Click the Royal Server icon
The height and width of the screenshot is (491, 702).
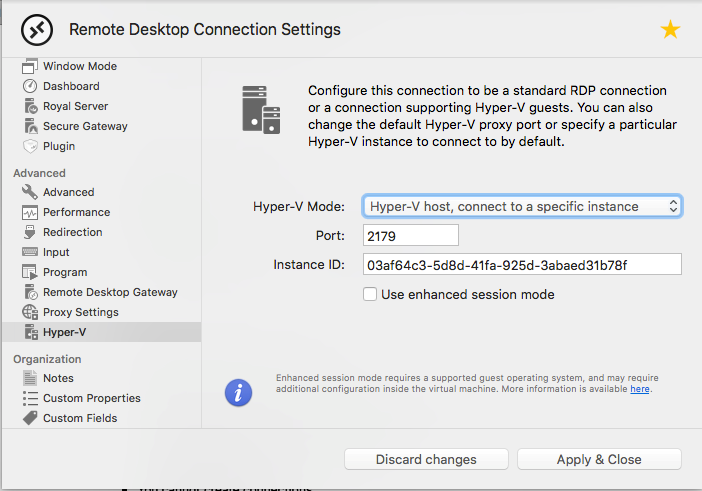point(30,106)
